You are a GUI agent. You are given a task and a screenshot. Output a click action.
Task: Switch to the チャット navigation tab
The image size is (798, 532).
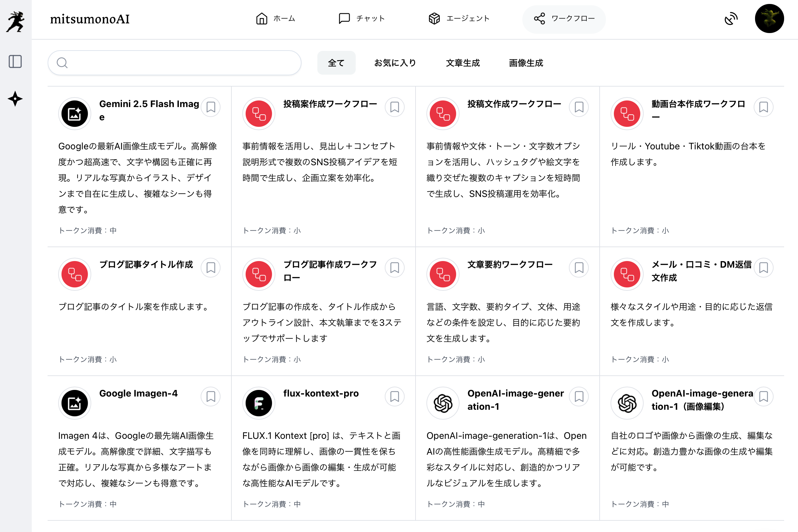(x=362, y=19)
